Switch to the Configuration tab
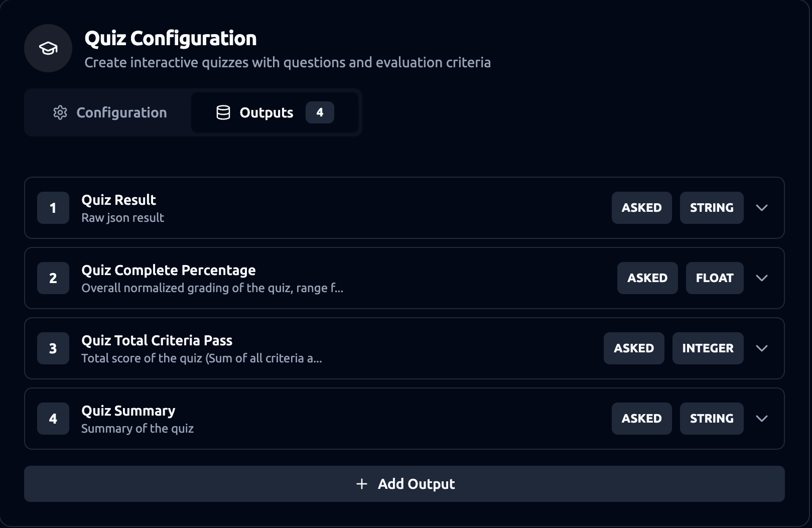 point(109,112)
